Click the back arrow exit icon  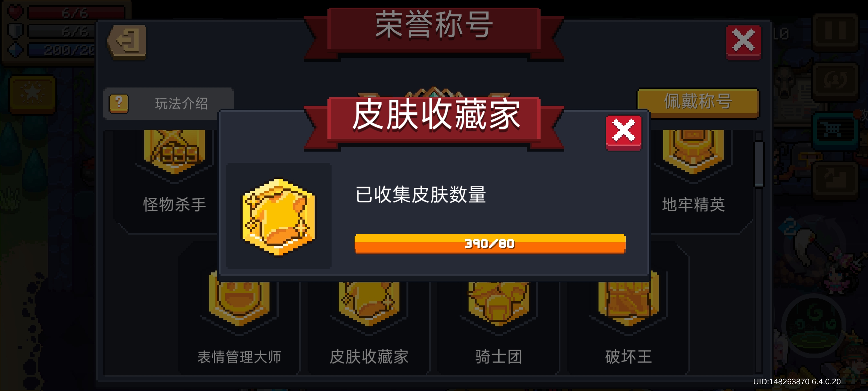[127, 42]
